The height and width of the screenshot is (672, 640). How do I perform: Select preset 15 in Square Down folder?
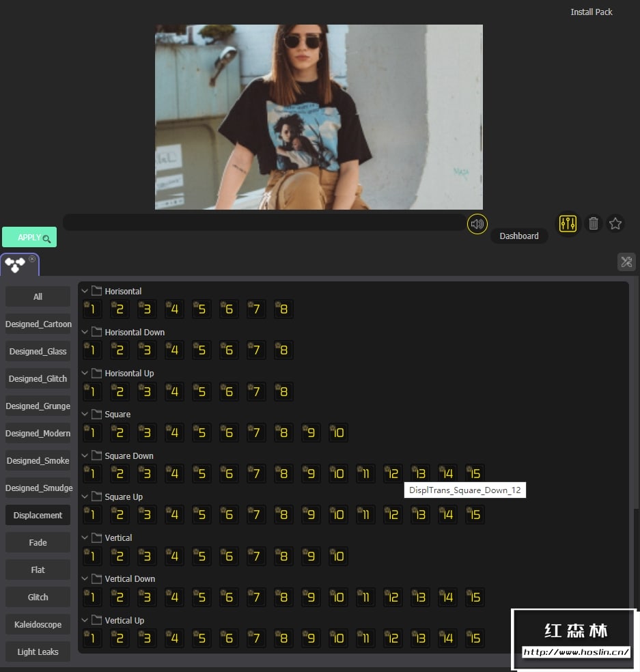pos(475,473)
